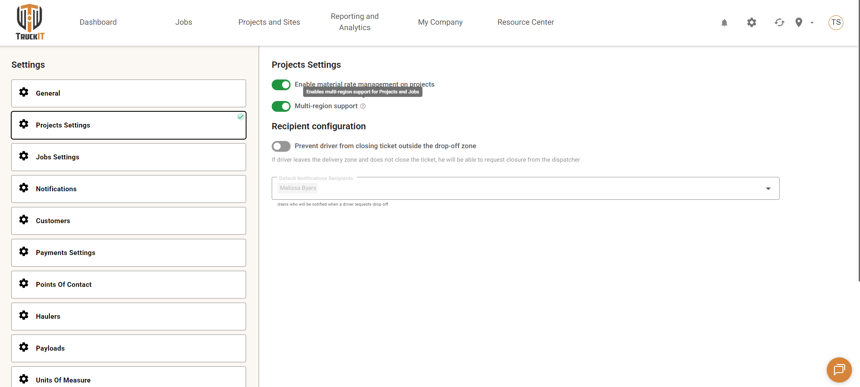Select Payloads settings section

click(128, 348)
